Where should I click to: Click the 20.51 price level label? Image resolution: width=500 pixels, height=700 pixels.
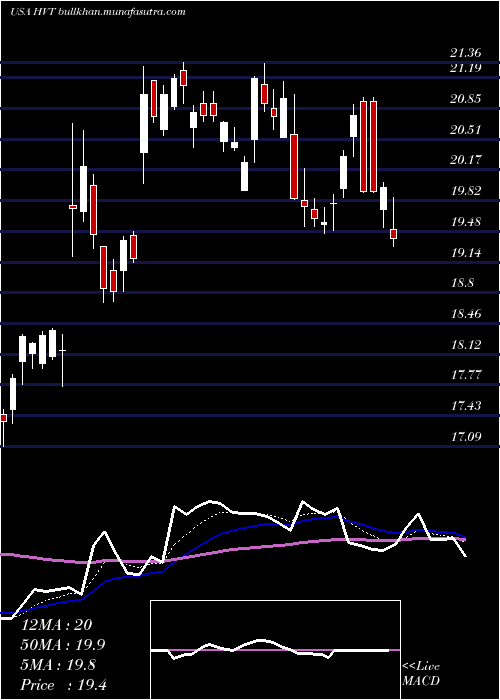coord(466,130)
